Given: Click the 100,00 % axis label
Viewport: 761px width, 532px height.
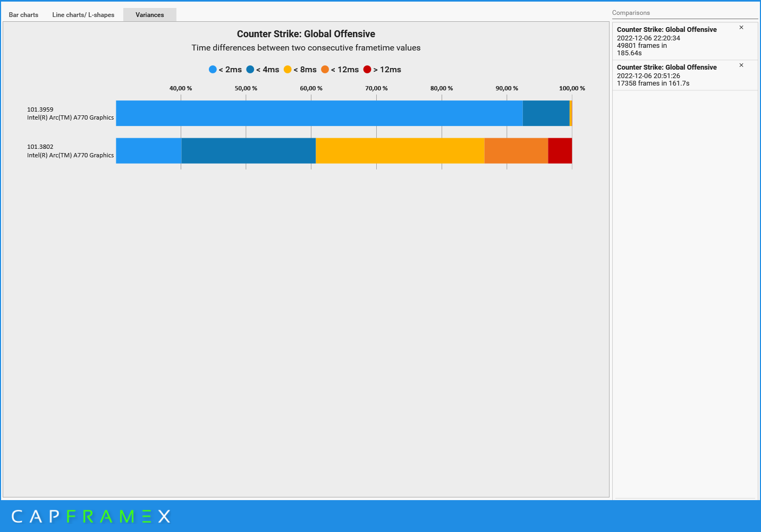Looking at the screenshot, I should [x=572, y=88].
